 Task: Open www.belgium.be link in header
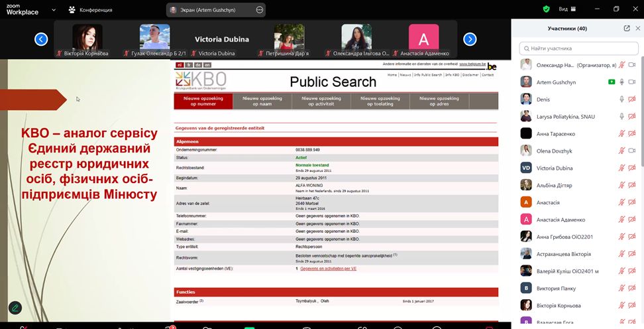coord(472,64)
